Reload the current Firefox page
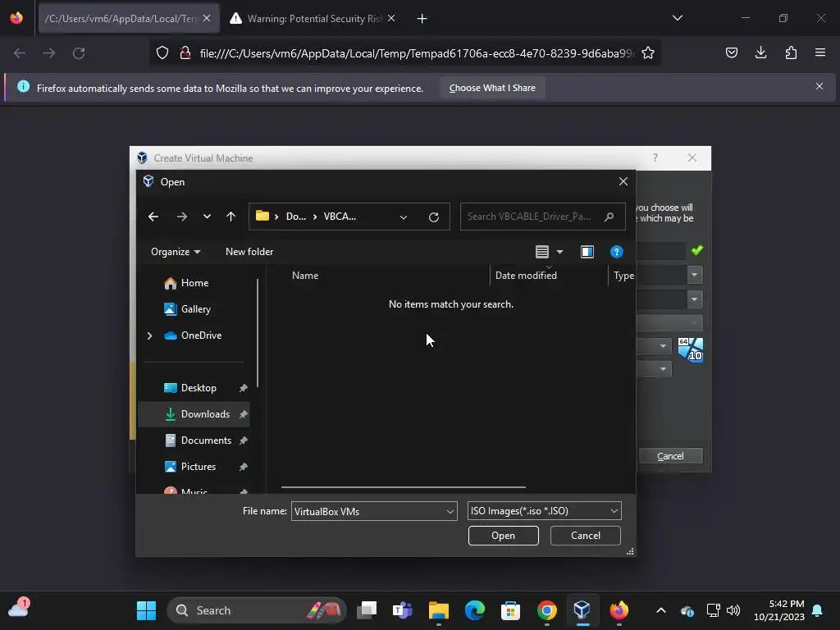The image size is (840, 630). tap(79, 53)
